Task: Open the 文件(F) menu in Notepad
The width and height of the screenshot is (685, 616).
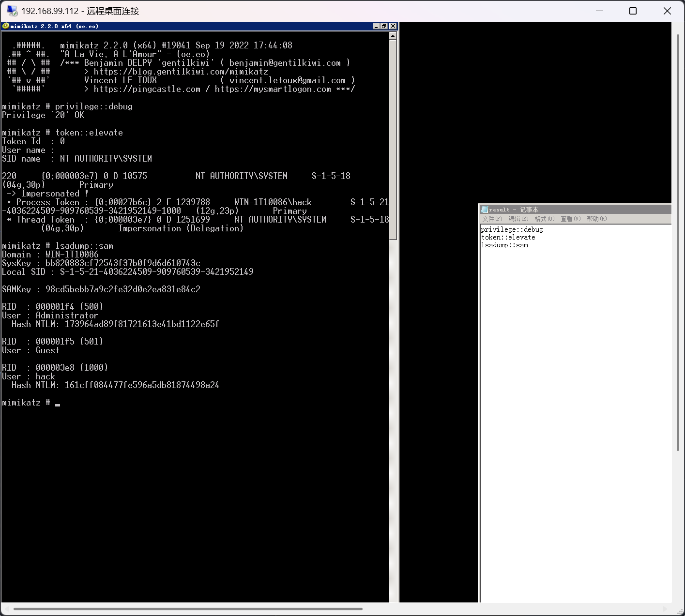Action: [492, 219]
